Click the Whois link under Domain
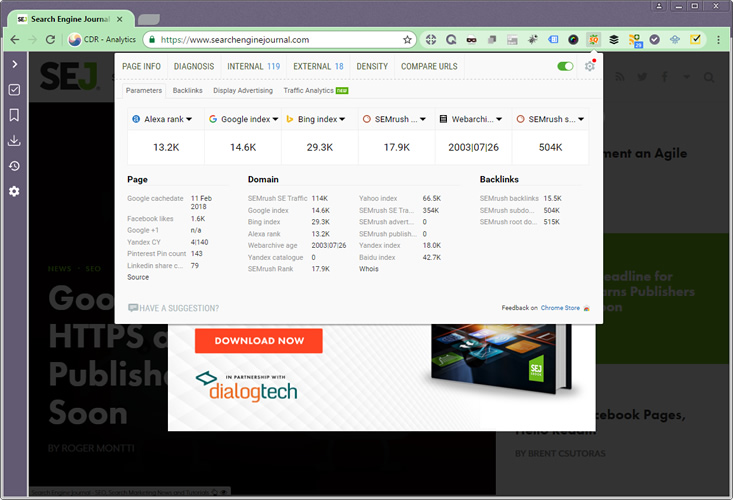Image resolution: width=733 pixels, height=500 pixels. [369, 269]
